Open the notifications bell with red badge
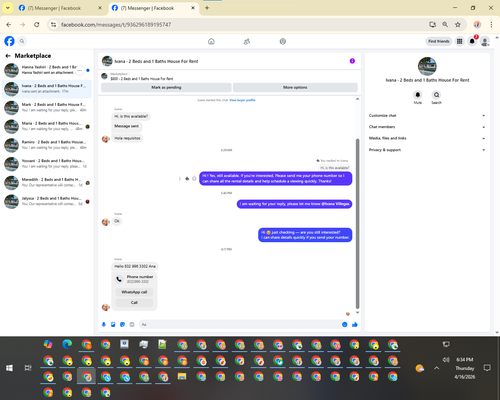500x400 pixels. tap(472, 41)
